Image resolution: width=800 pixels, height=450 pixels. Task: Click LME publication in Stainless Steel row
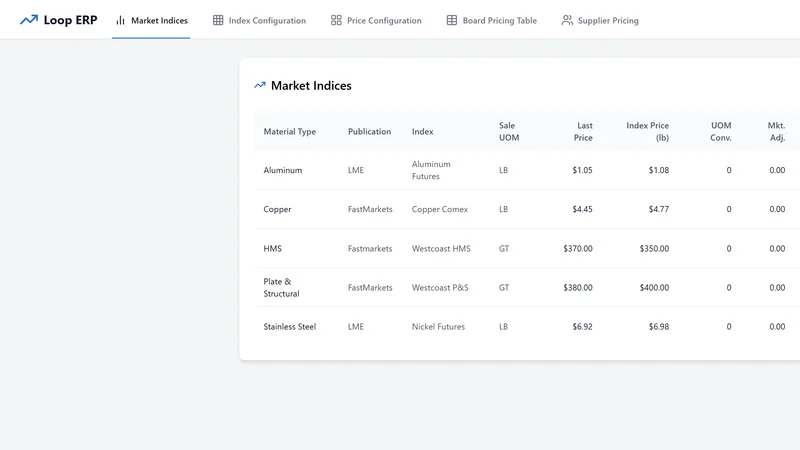(x=356, y=327)
